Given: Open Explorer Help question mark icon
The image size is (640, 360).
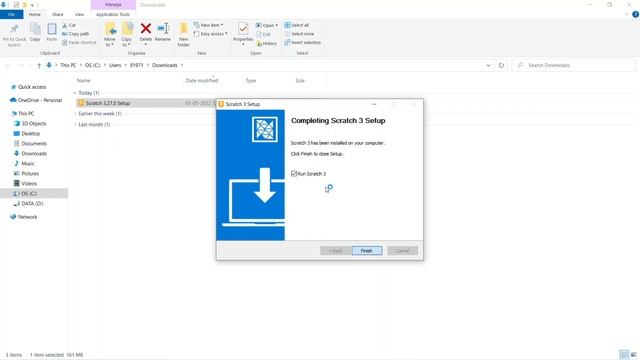Looking at the screenshot, I should point(635,14).
